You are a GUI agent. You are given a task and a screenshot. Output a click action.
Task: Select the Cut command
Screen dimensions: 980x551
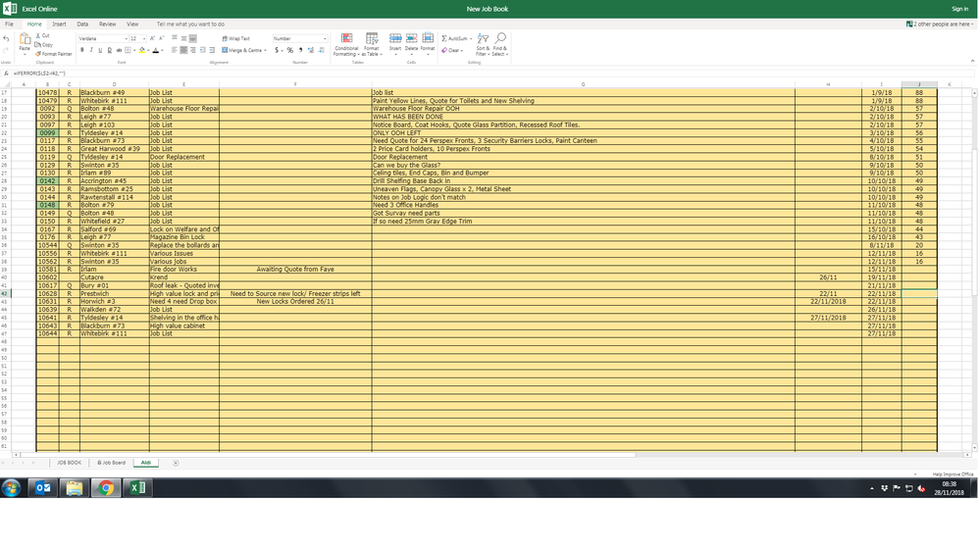(42, 35)
